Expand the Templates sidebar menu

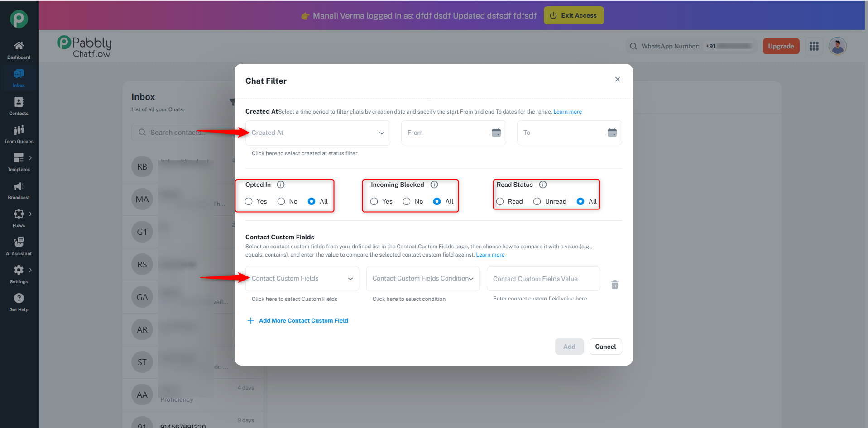click(x=30, y=158)
